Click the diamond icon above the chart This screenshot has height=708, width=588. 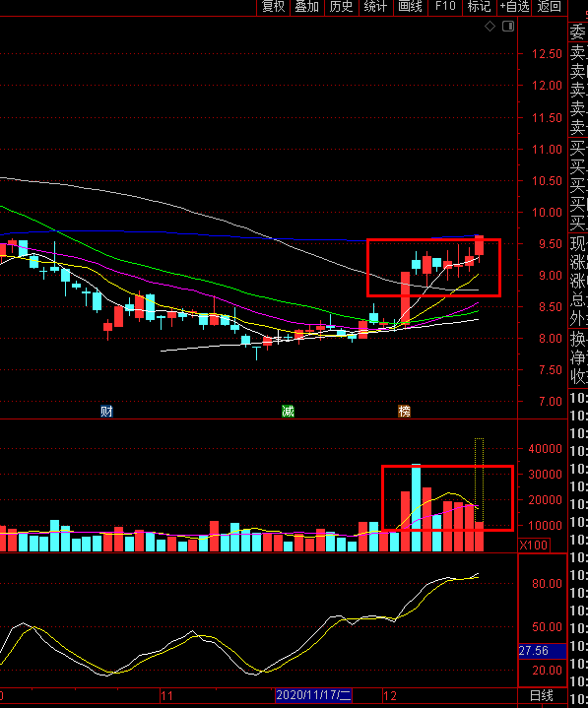click(490, 27)
